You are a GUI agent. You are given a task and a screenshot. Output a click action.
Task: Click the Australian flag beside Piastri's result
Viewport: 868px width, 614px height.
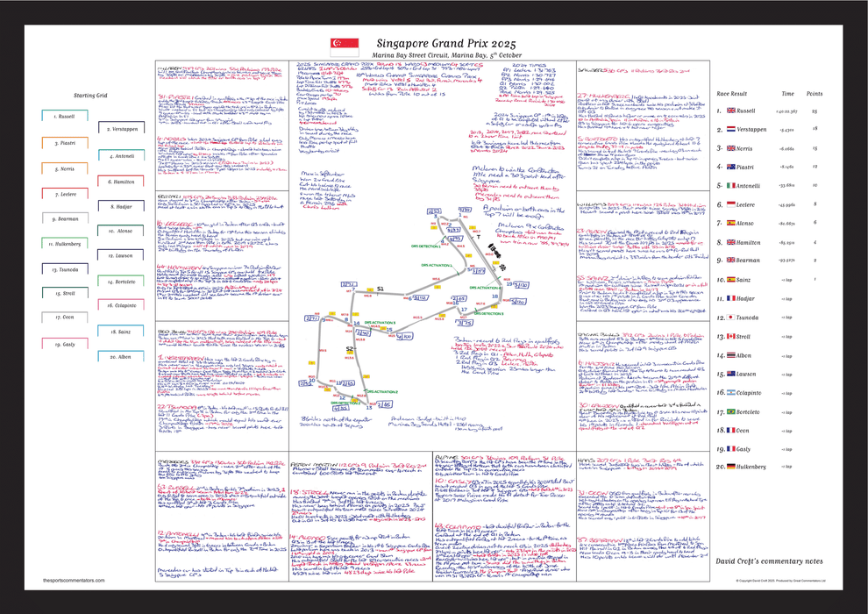[x=729, y=167]
